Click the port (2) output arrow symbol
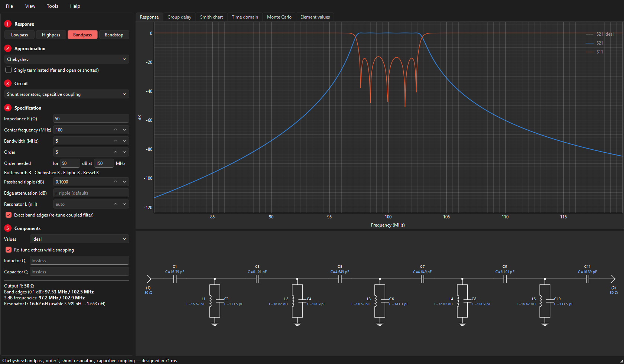The height and width of the screenshot is (364, 624). pos(613,279)
